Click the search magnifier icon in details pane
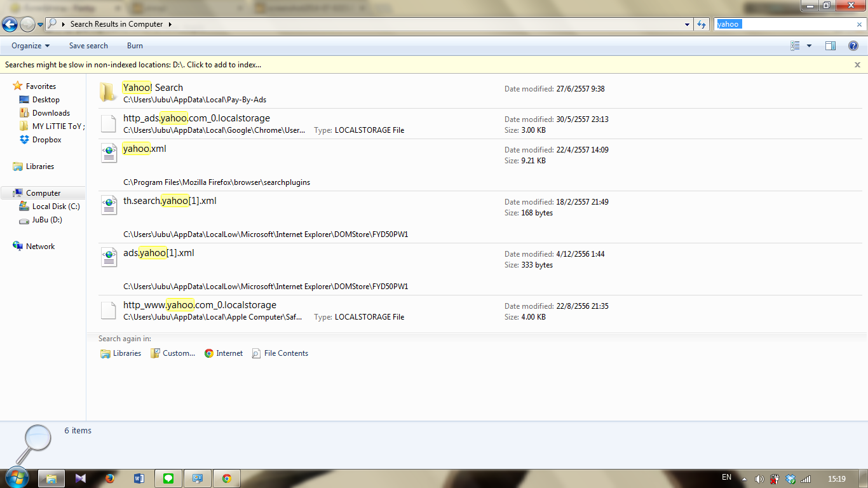868x488 pixels. pos(33,445)
